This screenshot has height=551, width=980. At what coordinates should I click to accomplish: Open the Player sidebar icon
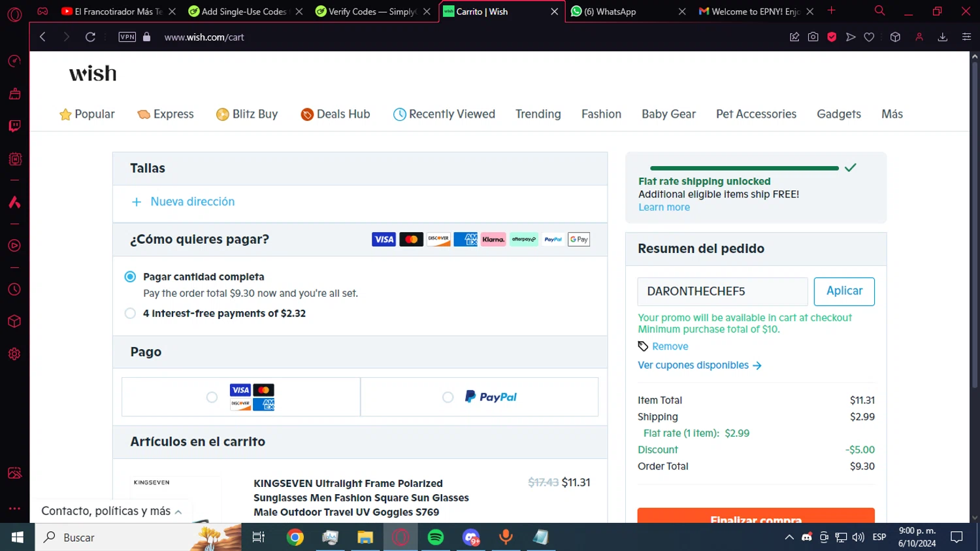pyautogui.click(x=14, y=246)
